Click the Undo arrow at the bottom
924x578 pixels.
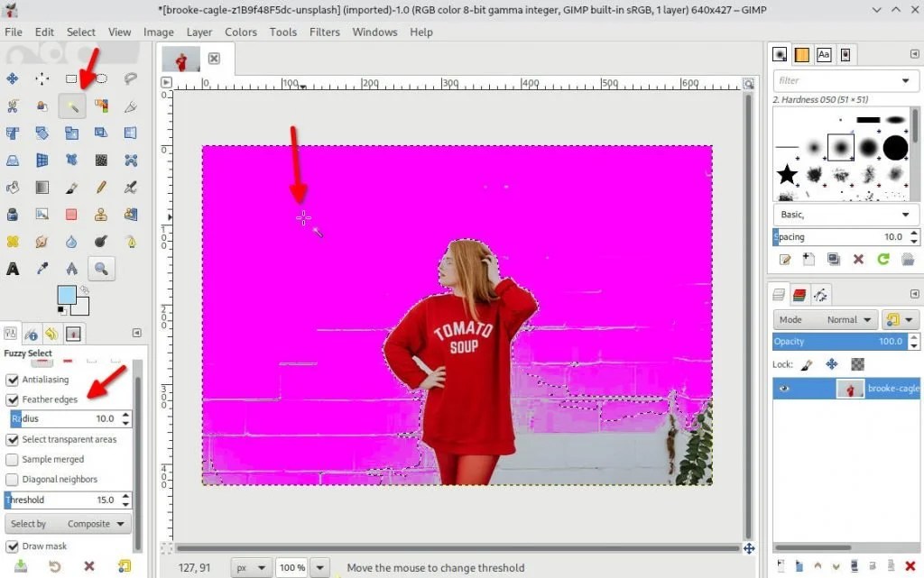coord(54,567)
